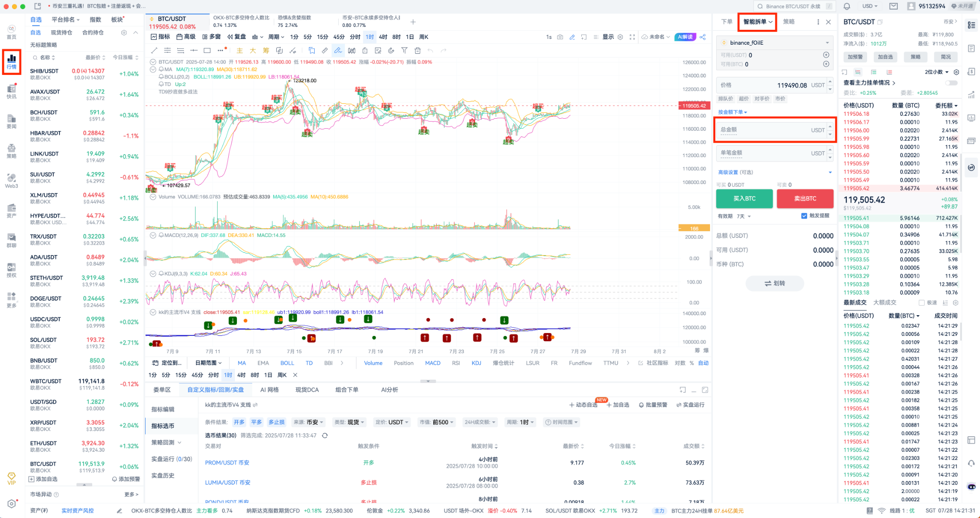Open the 来源 币安 source dropdown
Viewport: 980px width, 518px height.
(309, 422)
